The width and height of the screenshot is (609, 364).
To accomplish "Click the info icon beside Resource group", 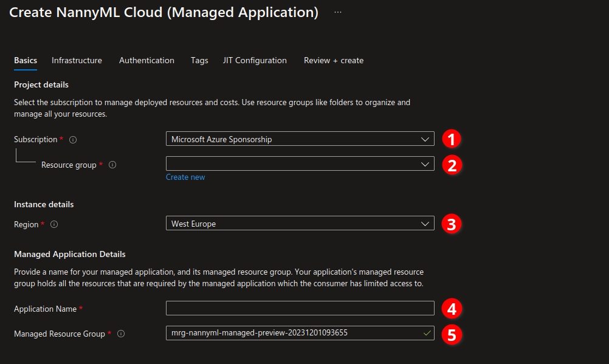I will point(112,165).
